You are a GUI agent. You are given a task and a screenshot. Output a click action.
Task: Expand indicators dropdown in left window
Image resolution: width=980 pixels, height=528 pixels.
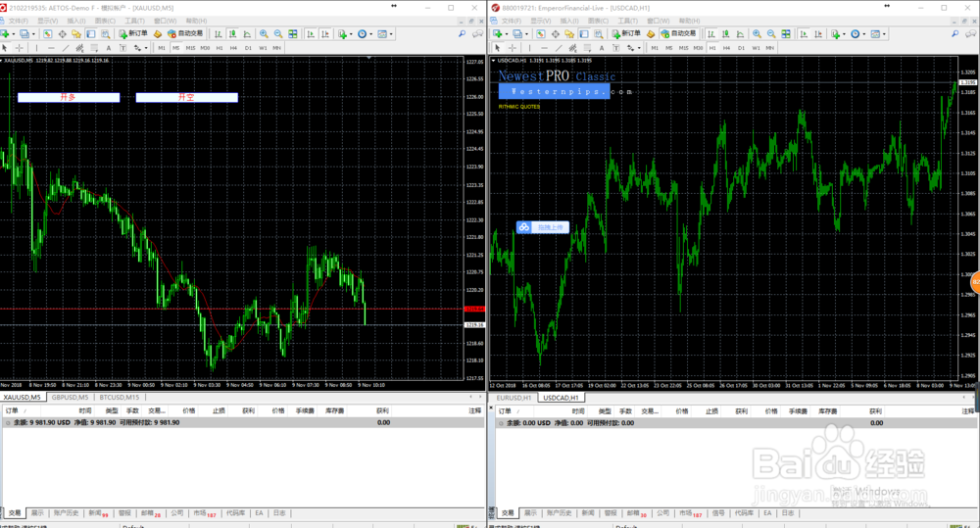(351, 33)
